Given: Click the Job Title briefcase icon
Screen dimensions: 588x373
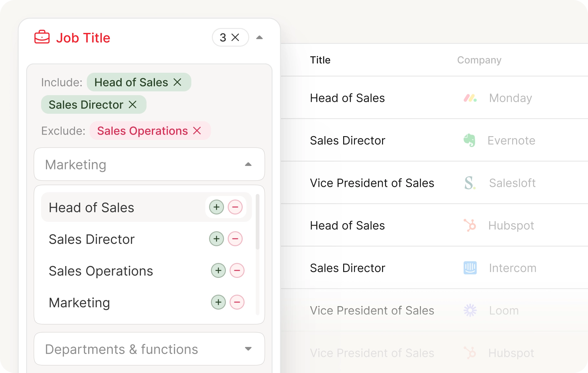Looking at the screenshot, I should pyautogui.click(x=42, y=37).
